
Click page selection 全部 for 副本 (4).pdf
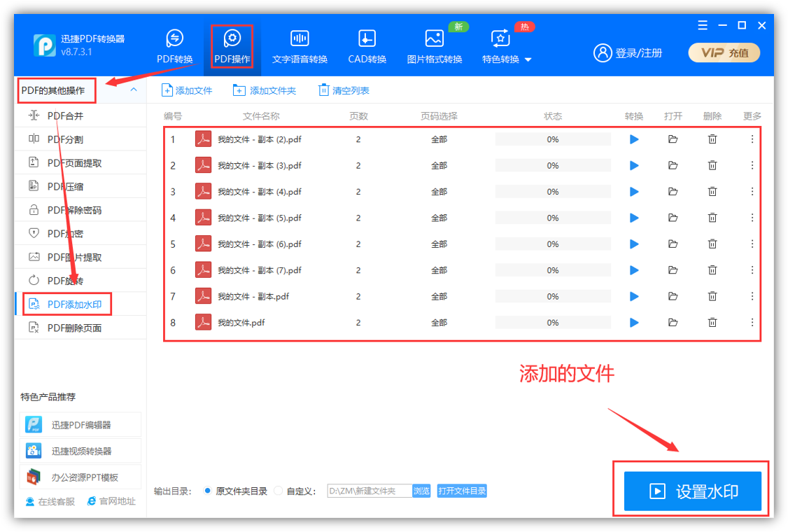click(x=439, y=192)
